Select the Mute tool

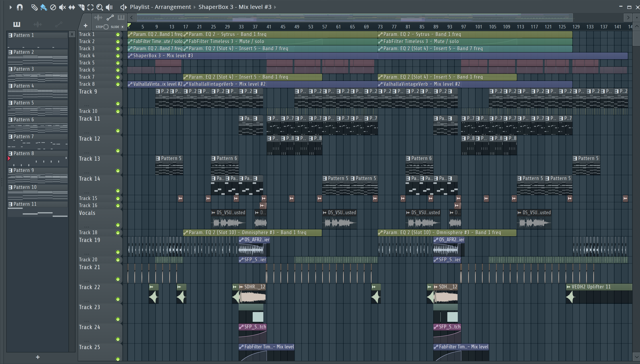62,7
